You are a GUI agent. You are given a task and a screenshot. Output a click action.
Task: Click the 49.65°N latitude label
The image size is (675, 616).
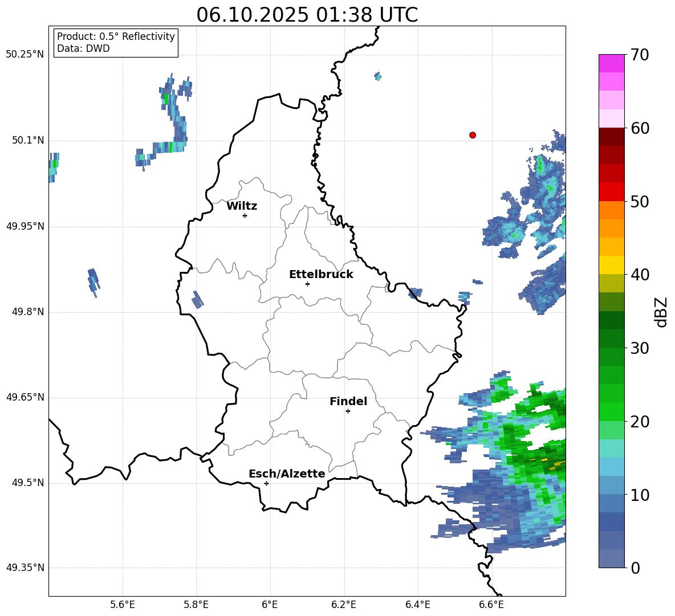tap(25, 397)
